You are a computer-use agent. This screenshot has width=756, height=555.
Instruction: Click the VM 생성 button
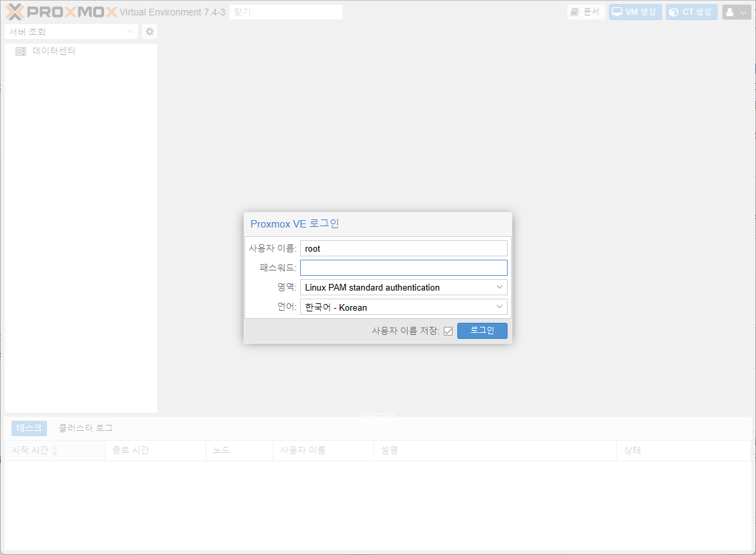click(635, 12)
